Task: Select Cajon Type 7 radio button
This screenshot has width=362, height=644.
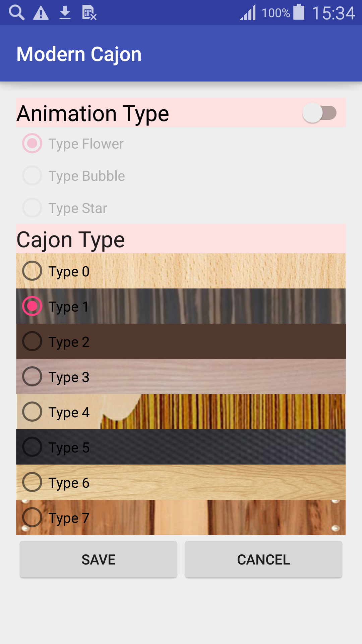Action: pos(32,518)
